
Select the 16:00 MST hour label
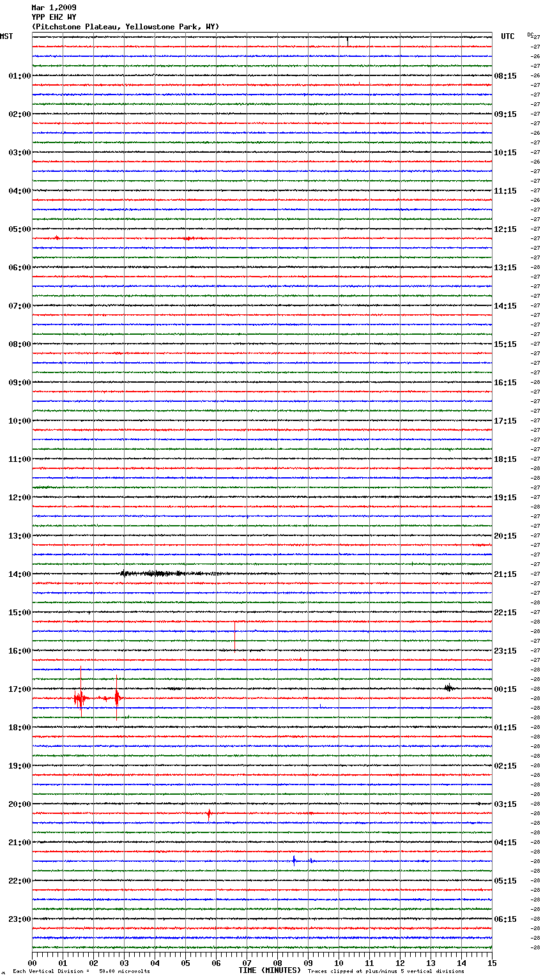pyautogui.click(x=20, y=651)
